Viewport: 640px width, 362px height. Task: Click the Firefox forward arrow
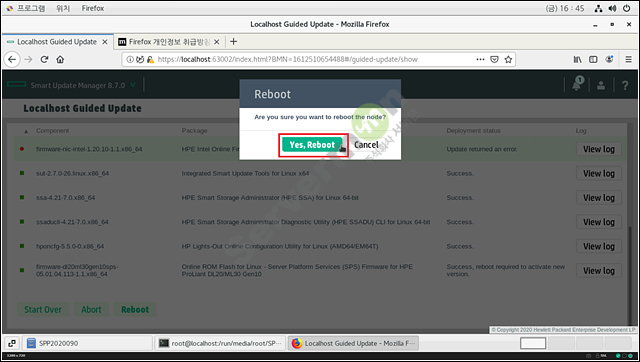coord(28,60)
